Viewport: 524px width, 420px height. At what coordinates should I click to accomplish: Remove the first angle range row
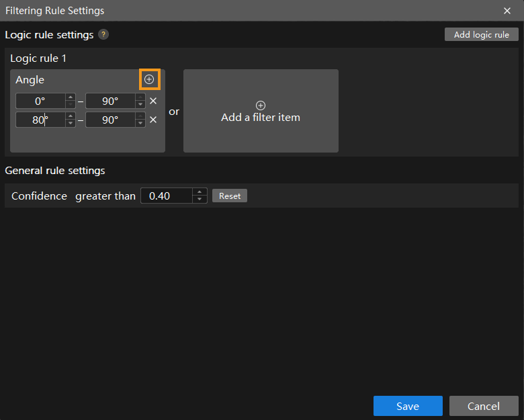153,101
